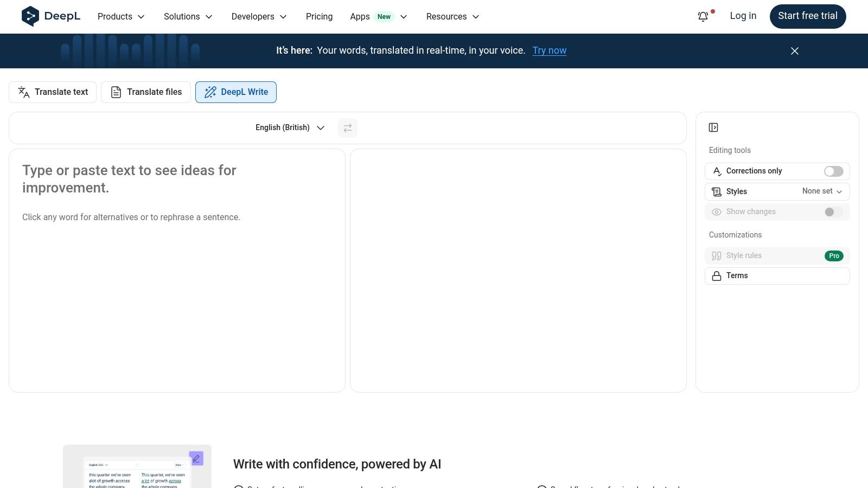Screen dimensions: 868x488
Task: Click the DeepL Write preview thumbnail
Action: click(137, 467)
